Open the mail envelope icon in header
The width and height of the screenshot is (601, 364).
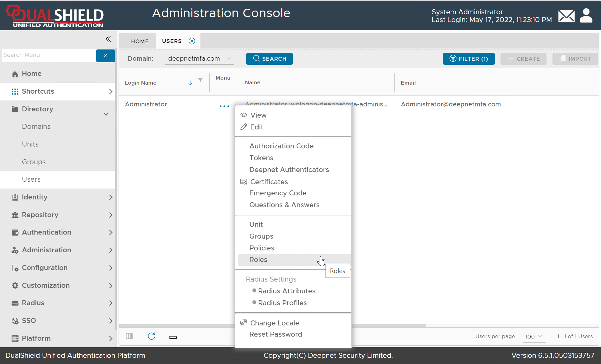coord(566,16)
